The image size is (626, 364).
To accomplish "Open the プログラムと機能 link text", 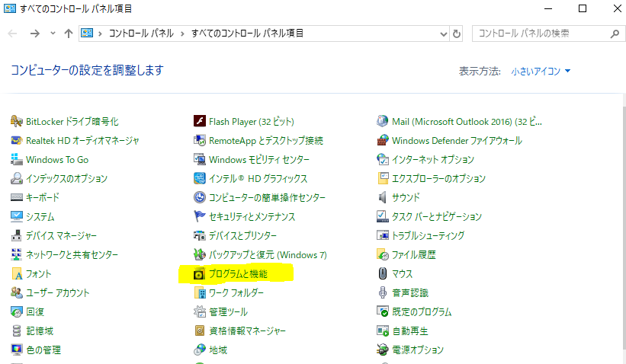I will [239, 274].
